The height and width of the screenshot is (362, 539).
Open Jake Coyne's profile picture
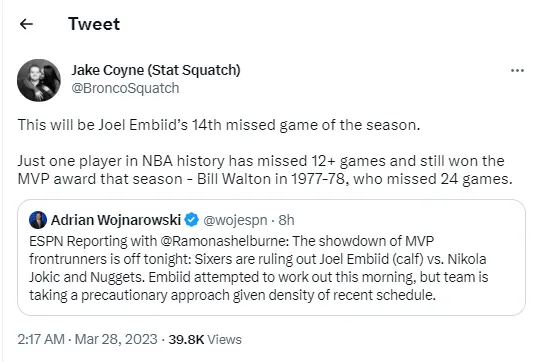39,80
